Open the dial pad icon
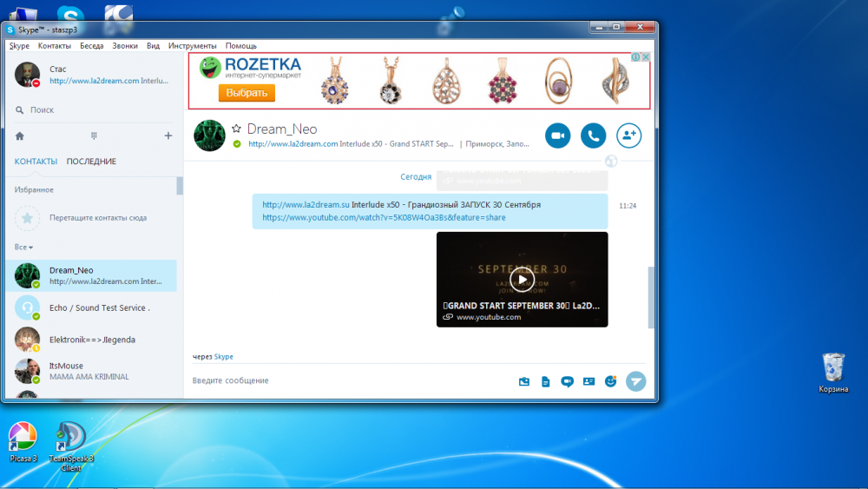This screenshot has height=489, width=868. click(x=94, y=136)
